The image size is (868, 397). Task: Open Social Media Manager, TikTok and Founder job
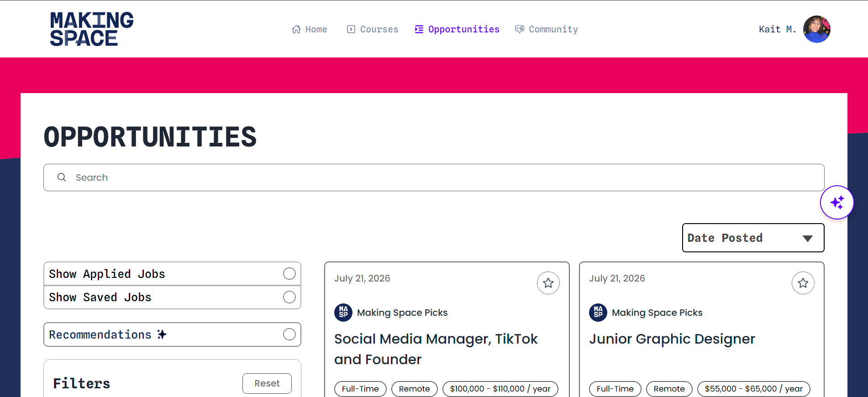tap(436, 349)
